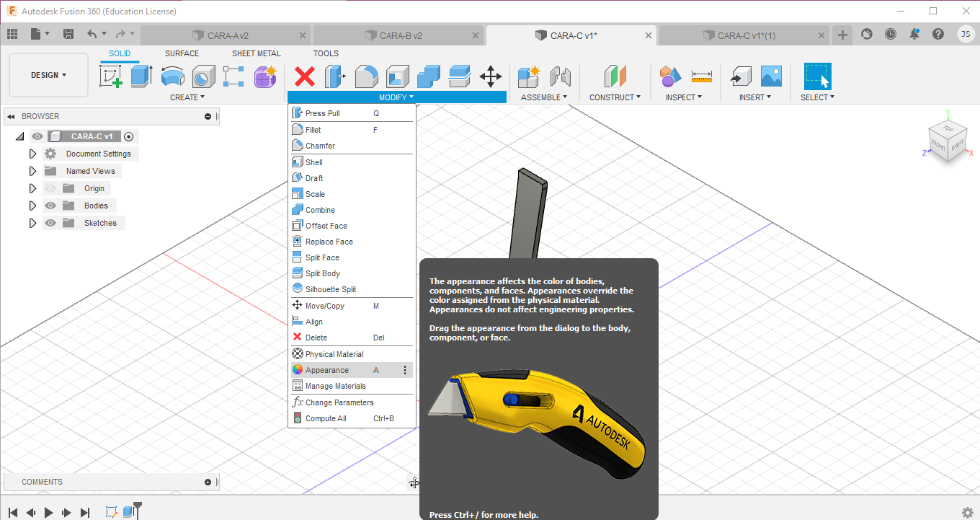Toggle visibility of CARA-C v1 component
This screenshot has height=520, width=980.
(x=37, y=136)
